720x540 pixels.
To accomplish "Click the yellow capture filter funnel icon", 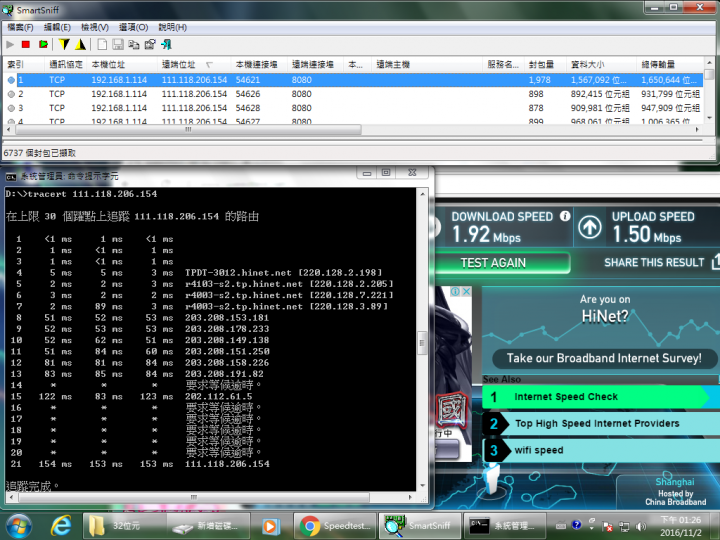I will (64, 44).
